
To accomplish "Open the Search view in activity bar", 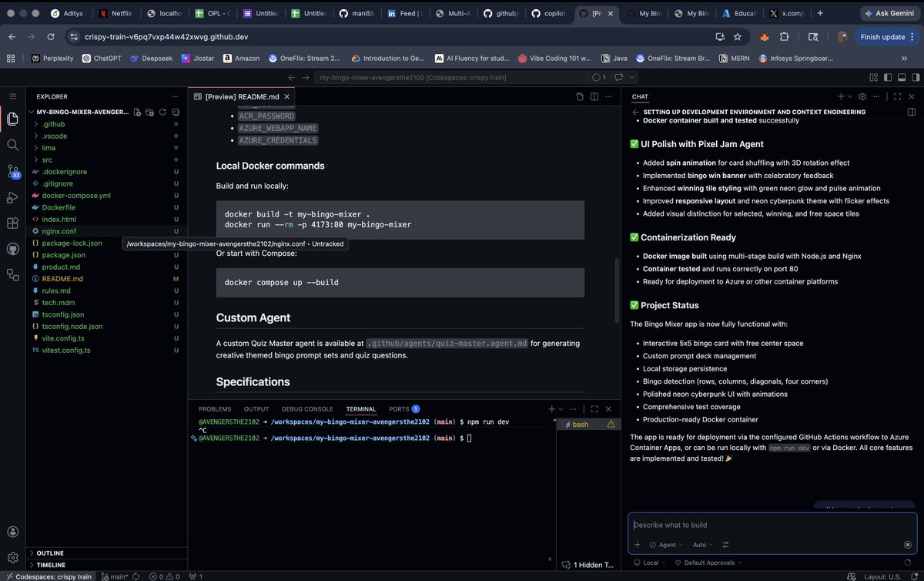I will tap(12, 145).
